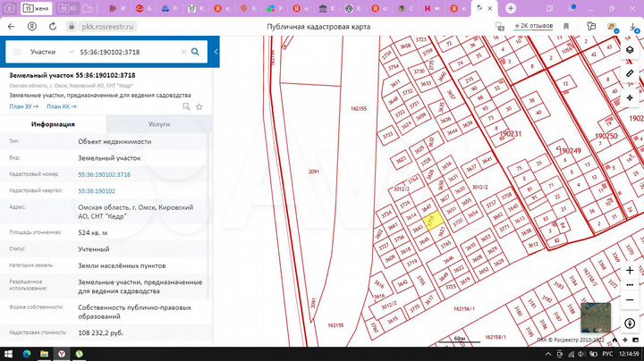Open the hamburger menu in search panel
Viewport: 644px width, 361px height.
17,52
